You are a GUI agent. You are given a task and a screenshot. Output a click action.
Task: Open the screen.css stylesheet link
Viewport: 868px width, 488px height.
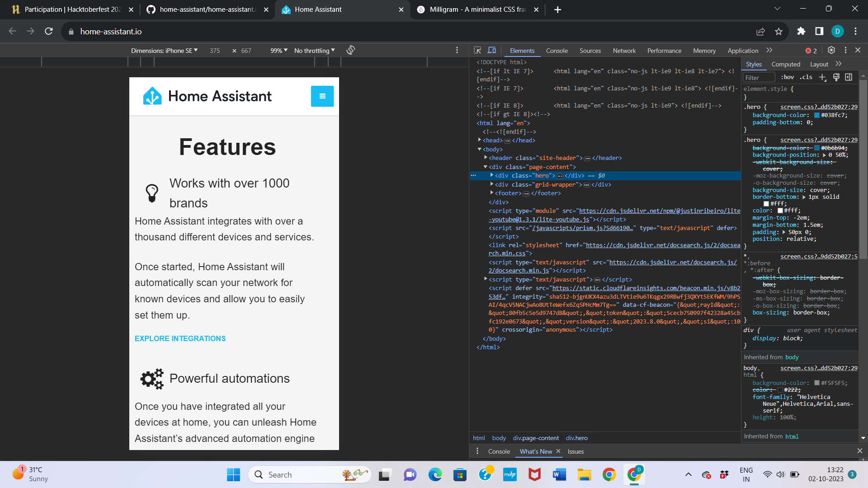point(818,107)
